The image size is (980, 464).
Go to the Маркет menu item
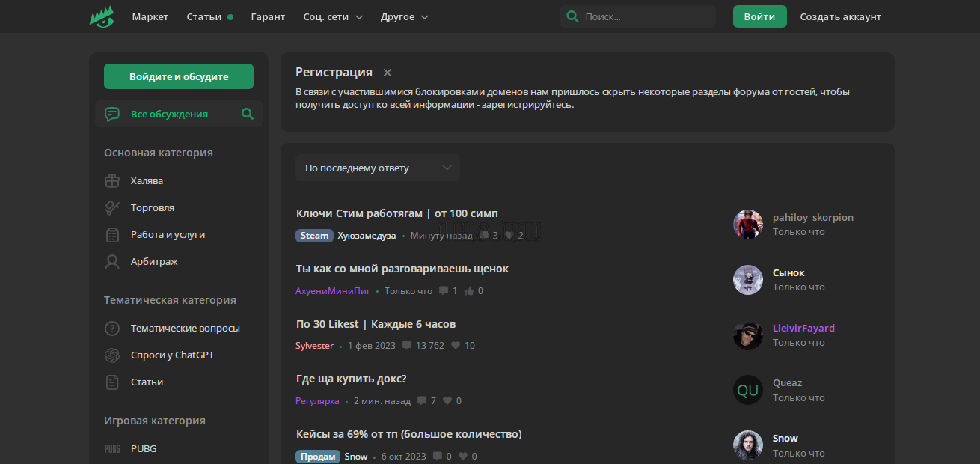pos(150,16)
